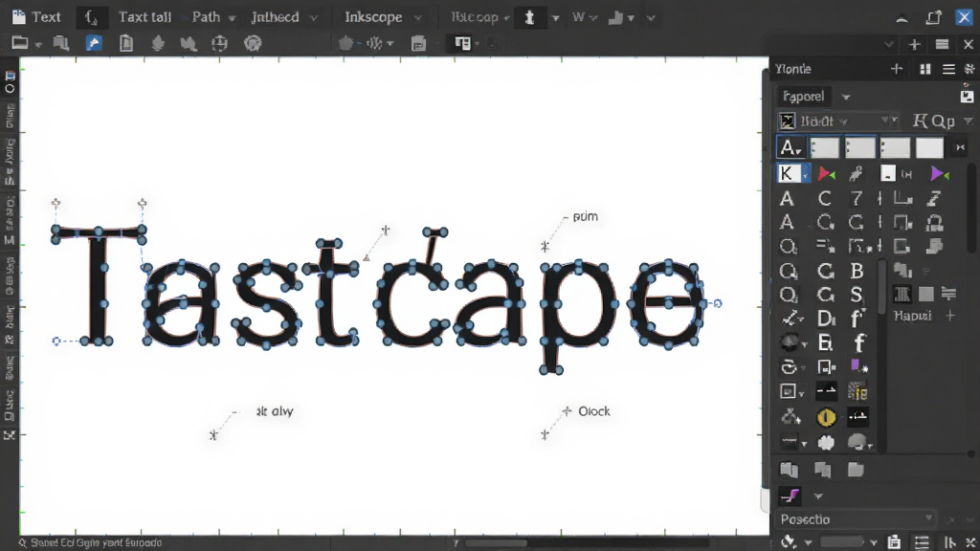The width and height of the screenshot is (980, 551).
Task: Click the far-right node handle of letter e
Action: [x=718, y=303]
